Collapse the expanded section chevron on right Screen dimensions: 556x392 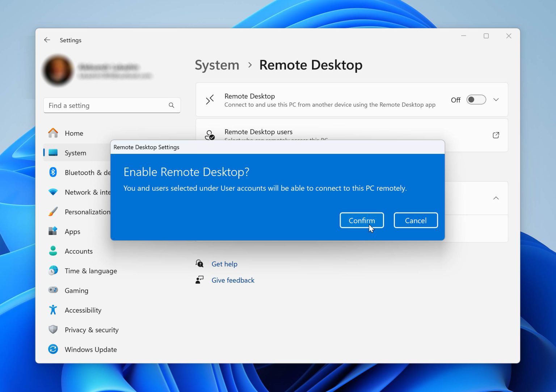(x=496, y=198)
